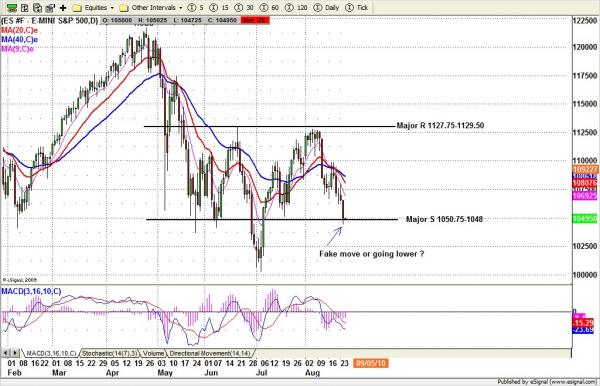The image size is (600, 386).
Task: Switch to the 5-minute interval
Action: tap(196, 8)
